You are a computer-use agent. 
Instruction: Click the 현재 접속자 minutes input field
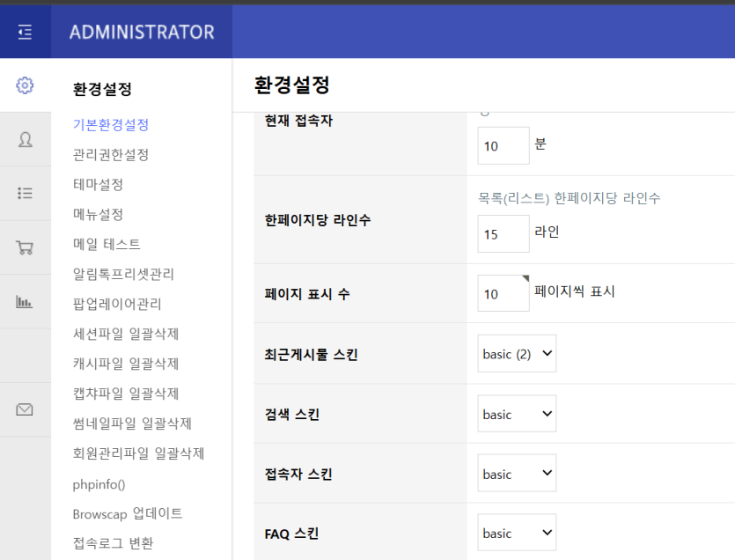[x=503, y=146]
